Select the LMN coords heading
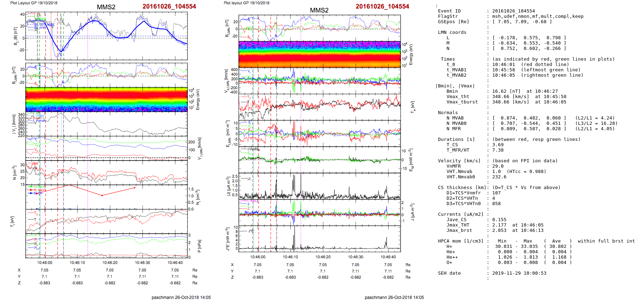This screenshot has height=300, width=644. pos(452,32)
